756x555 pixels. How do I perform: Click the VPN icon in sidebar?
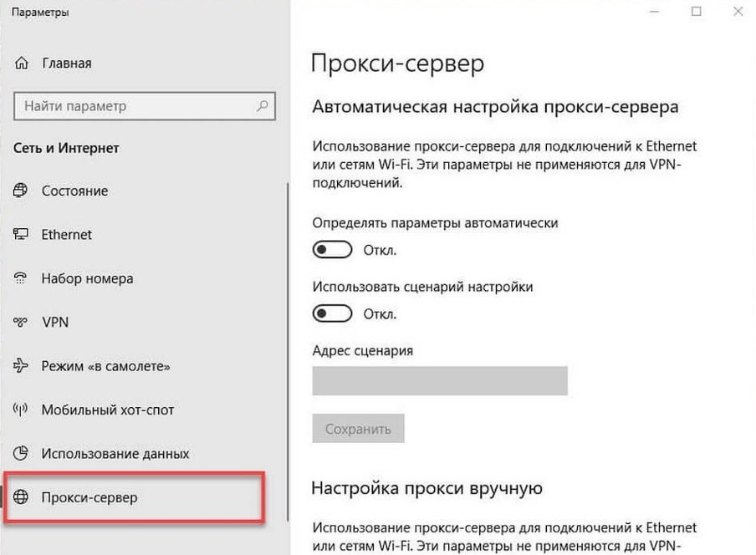click(x=20, y=322)
